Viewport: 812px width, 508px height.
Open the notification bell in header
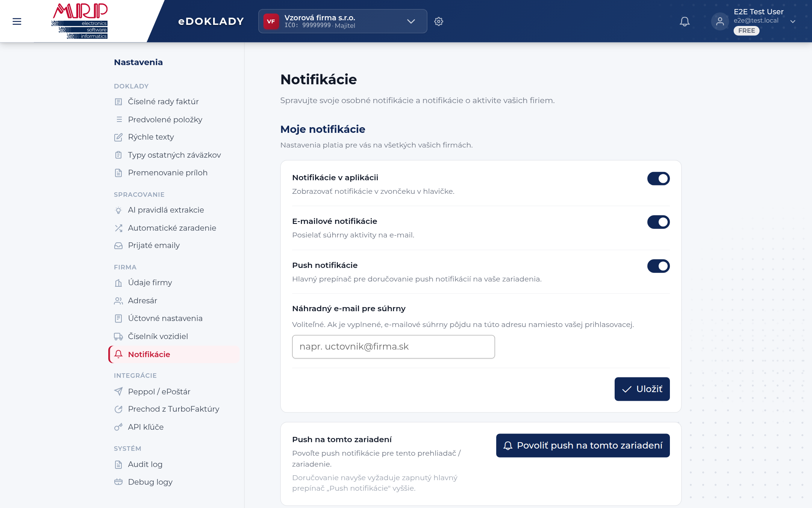[685, 21]
